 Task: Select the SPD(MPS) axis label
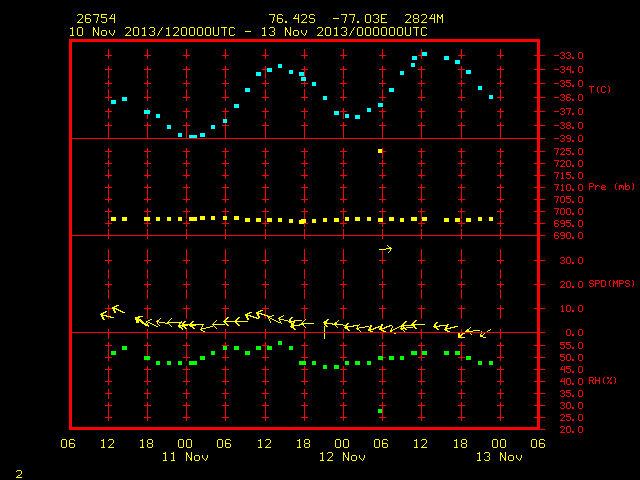click(x=611, y=283)
